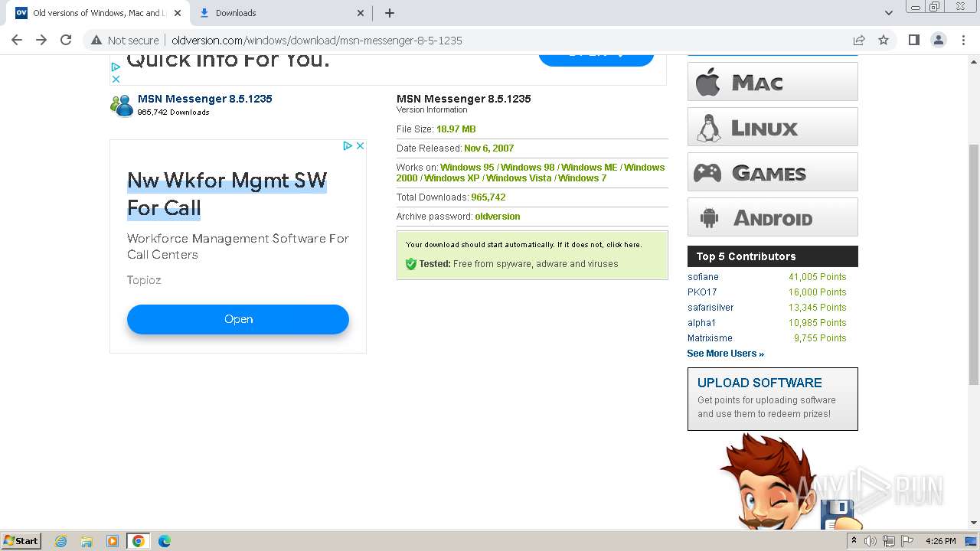Open the Linux software category button
The height and width of the screenshot is (551, 980).
click(773, 126)
